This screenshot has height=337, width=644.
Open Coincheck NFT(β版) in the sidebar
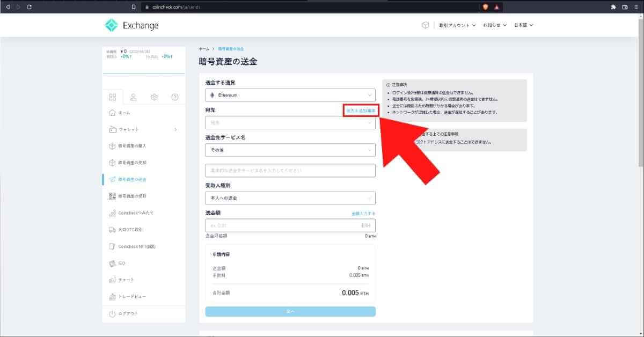click(x=143, y=246)
